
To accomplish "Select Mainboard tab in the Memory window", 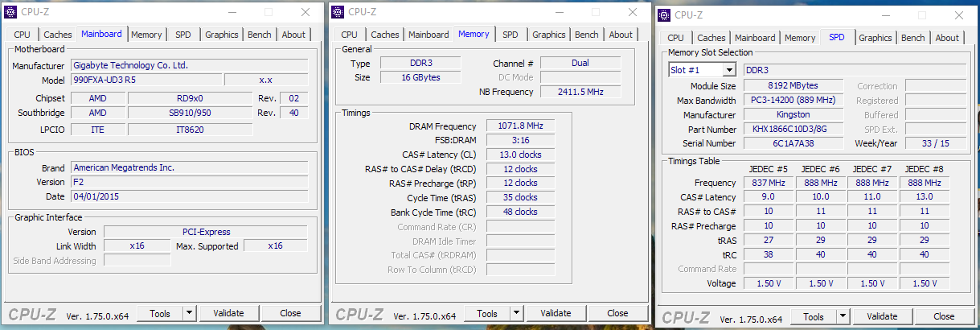I will point(428,35).
